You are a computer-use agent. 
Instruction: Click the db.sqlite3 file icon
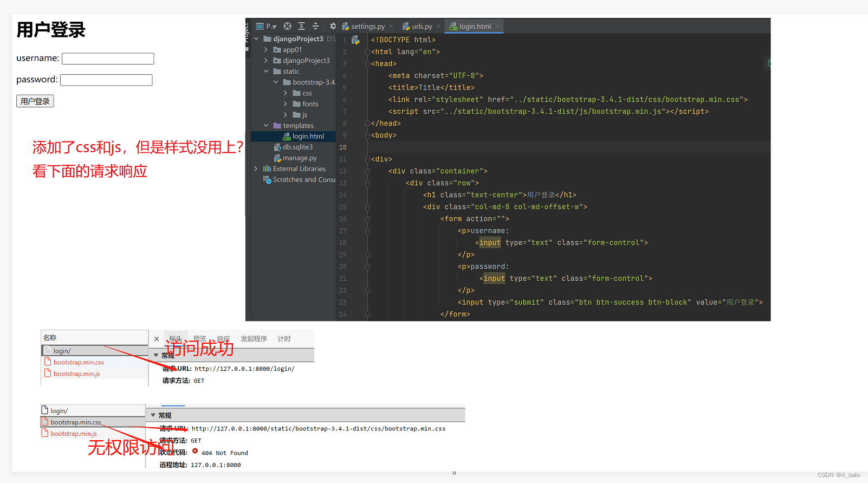point(277,147)
